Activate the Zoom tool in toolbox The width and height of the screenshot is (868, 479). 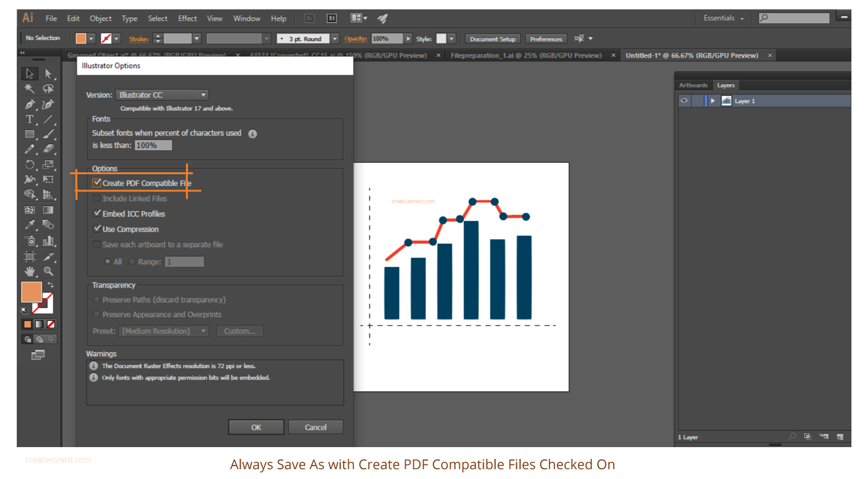coord(48,271)
